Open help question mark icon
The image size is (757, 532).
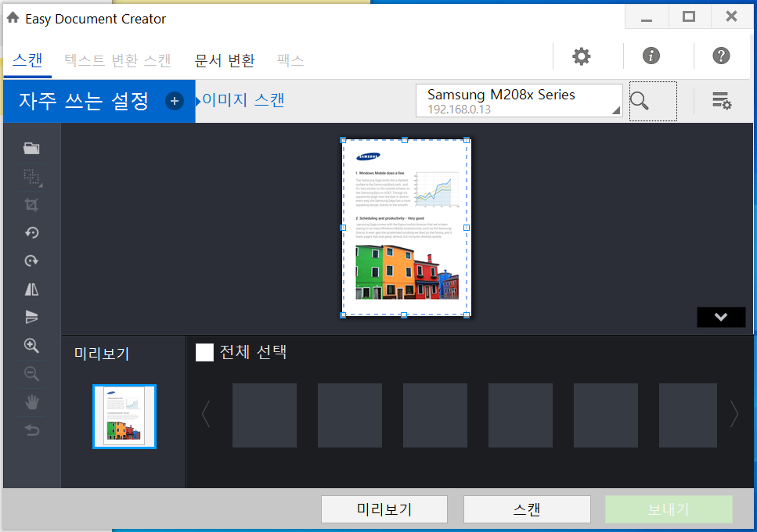click(721, 56)
